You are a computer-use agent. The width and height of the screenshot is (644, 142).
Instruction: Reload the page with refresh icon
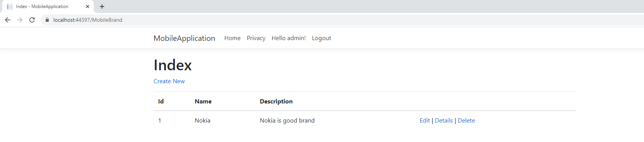(32, 20)
